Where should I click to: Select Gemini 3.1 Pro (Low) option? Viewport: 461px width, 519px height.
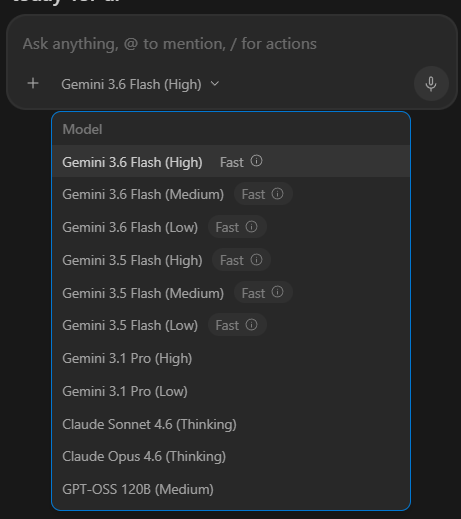point(231,391)
